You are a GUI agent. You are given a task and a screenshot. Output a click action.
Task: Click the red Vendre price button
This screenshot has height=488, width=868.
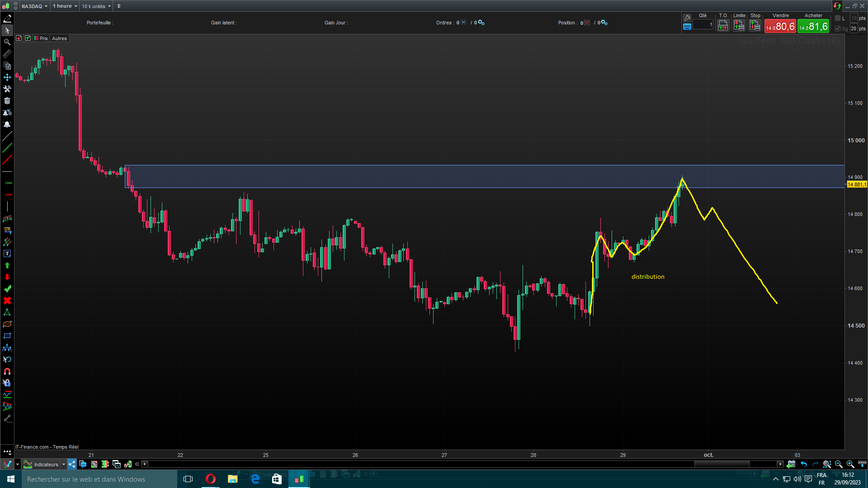780,27
